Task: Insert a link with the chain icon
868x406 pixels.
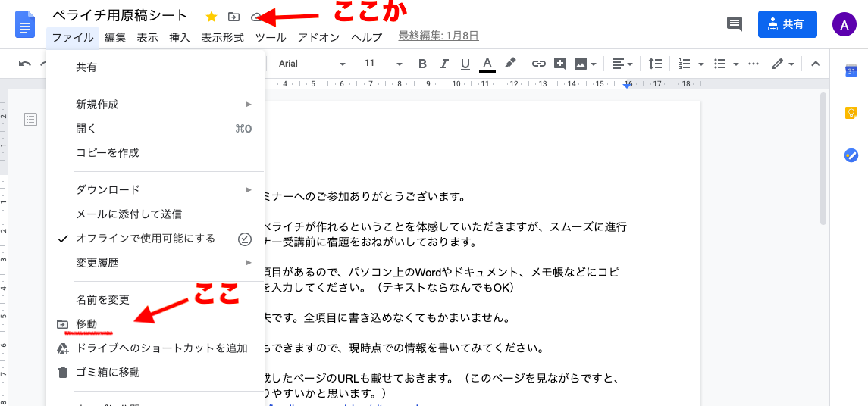Action: tap(539, 64)
